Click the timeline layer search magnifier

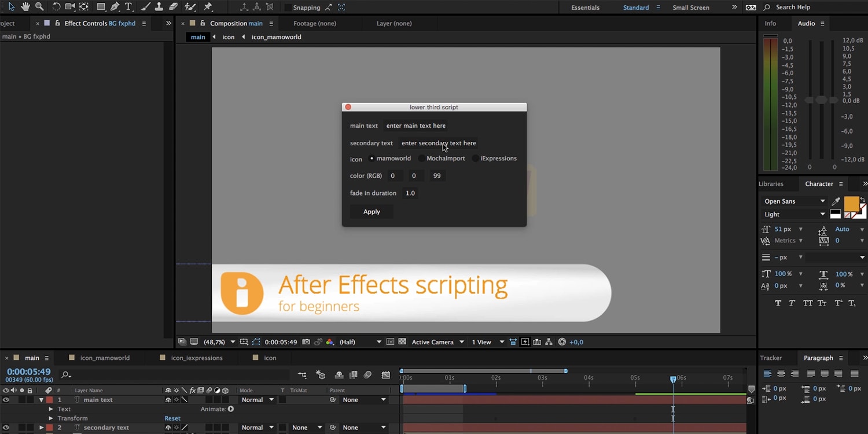point(66,375)
